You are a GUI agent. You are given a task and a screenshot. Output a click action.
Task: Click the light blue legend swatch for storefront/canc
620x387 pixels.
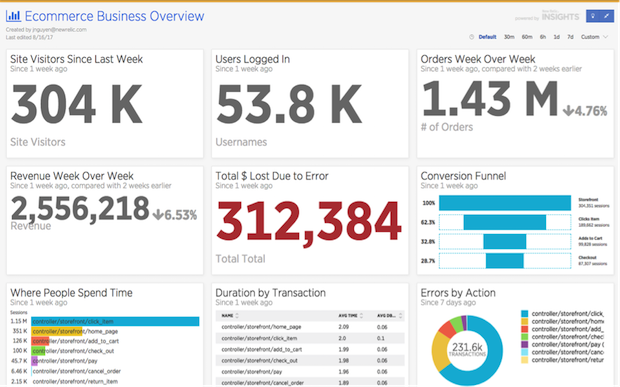tap(525, 352)
